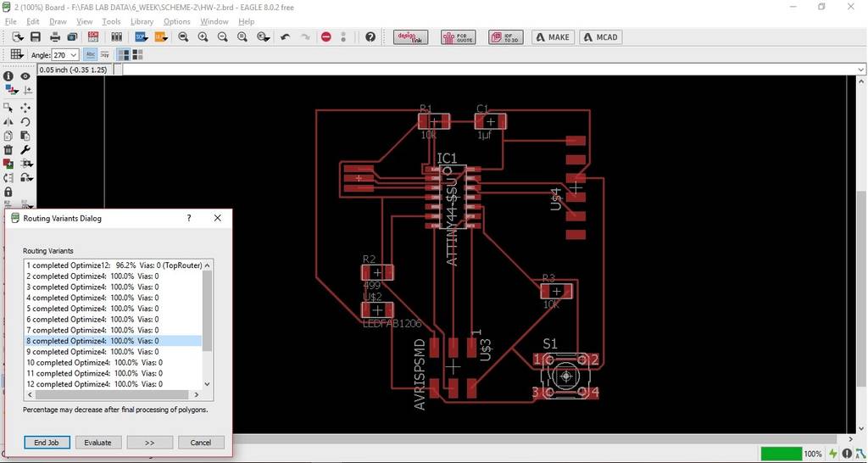Screen dimensions: 868x463
Task: Stop the command with the red stop icon
Action: pyautogui.click(x=326, y=37)
